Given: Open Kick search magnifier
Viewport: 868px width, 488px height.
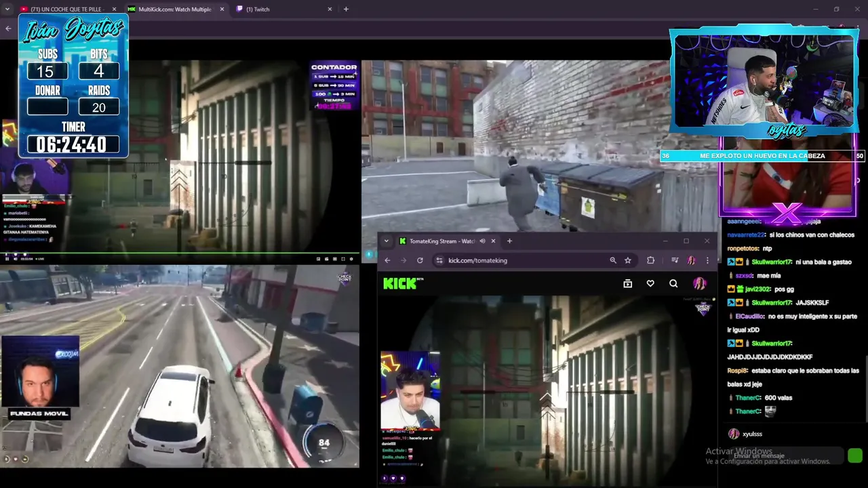Looking at the screenshot, I should point(673,283).
